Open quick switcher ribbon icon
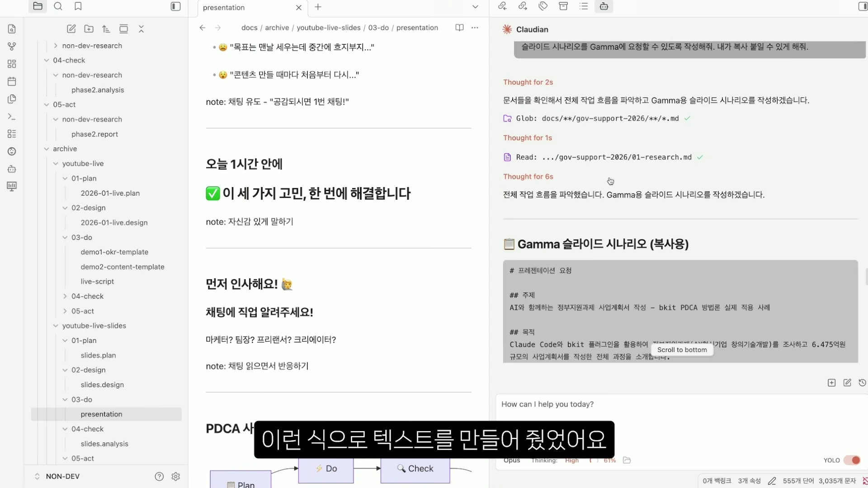Image resolution: width=868 pixels, height=488 pixels. [12, 29]
